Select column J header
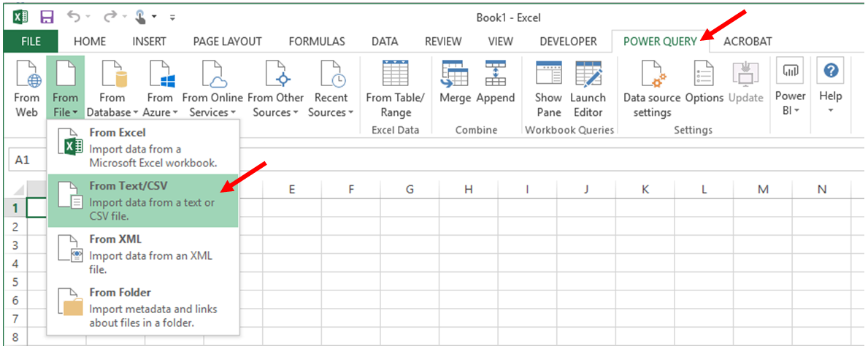The width and height of the screenshot is (868, 351). coord(586,189)
